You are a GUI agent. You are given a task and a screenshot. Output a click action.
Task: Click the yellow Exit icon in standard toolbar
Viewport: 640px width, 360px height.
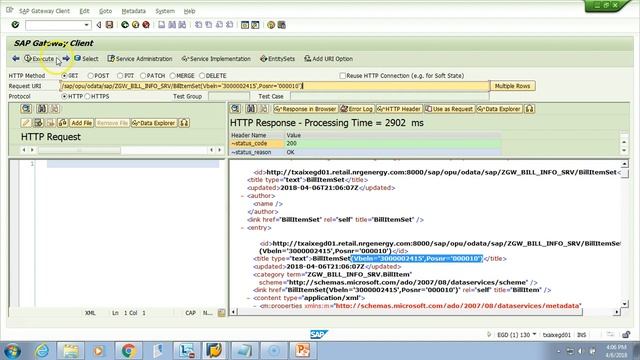pyautogui.click(x=136, y=25)
